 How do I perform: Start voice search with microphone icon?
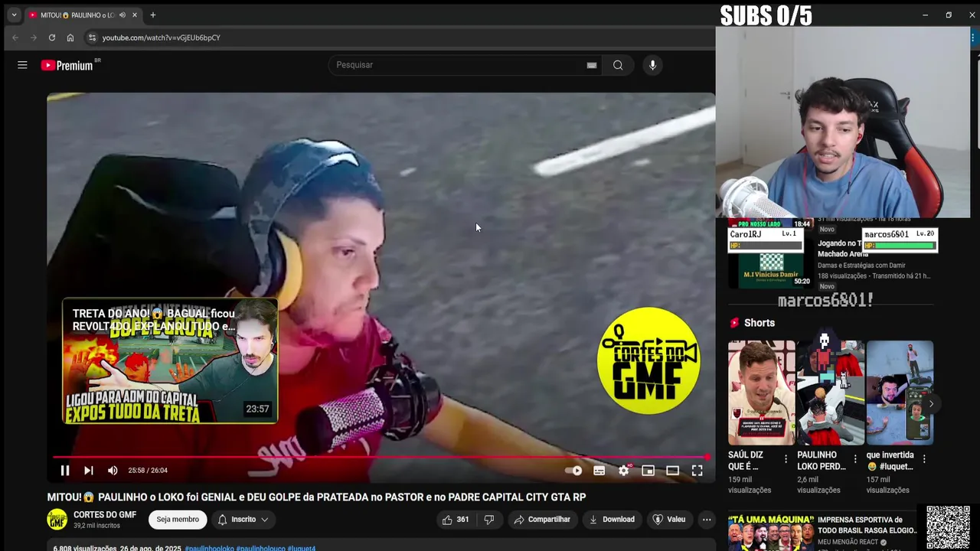pos(652,65)
